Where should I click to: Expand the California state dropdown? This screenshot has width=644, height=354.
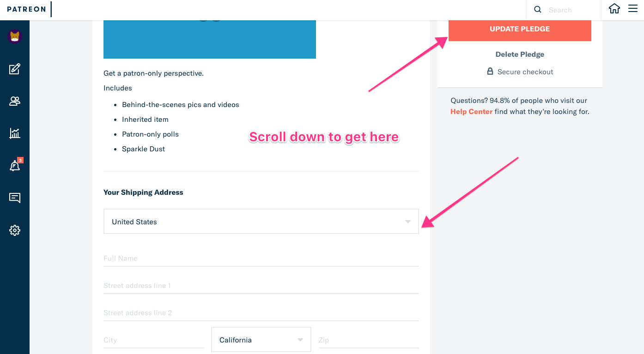(261, 340)
